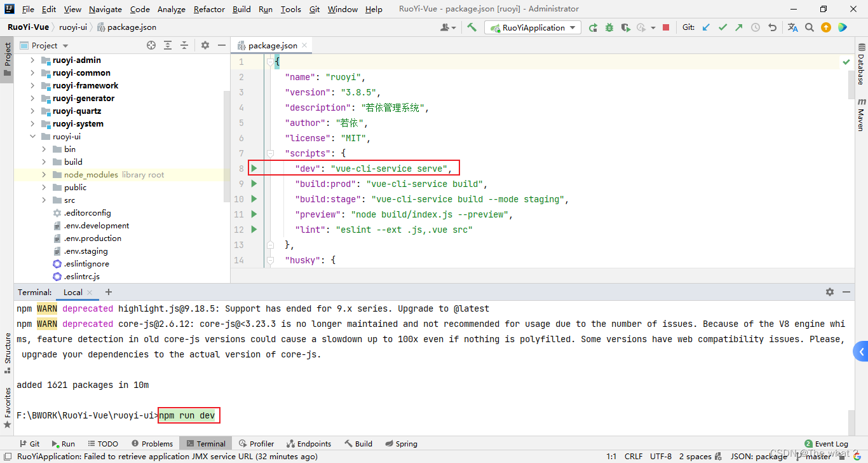The height and width of the screenshot is (463, 868).
Task: Click the locate target icon in Project panel
Action: 151,45
